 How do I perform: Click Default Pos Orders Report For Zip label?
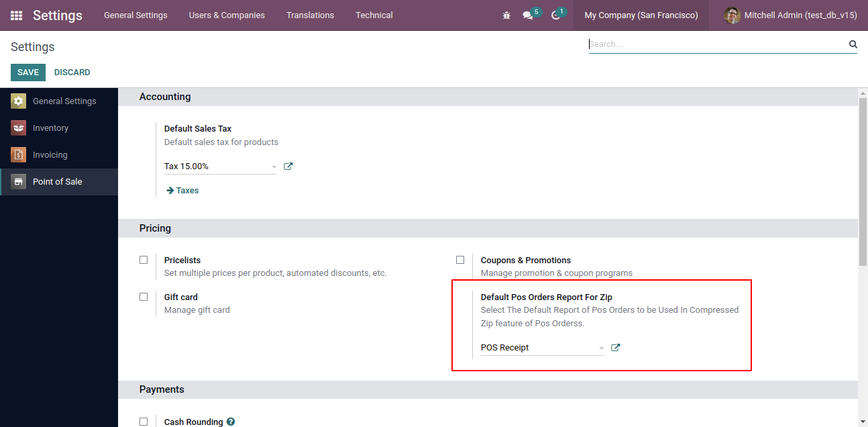coord(547,297)
